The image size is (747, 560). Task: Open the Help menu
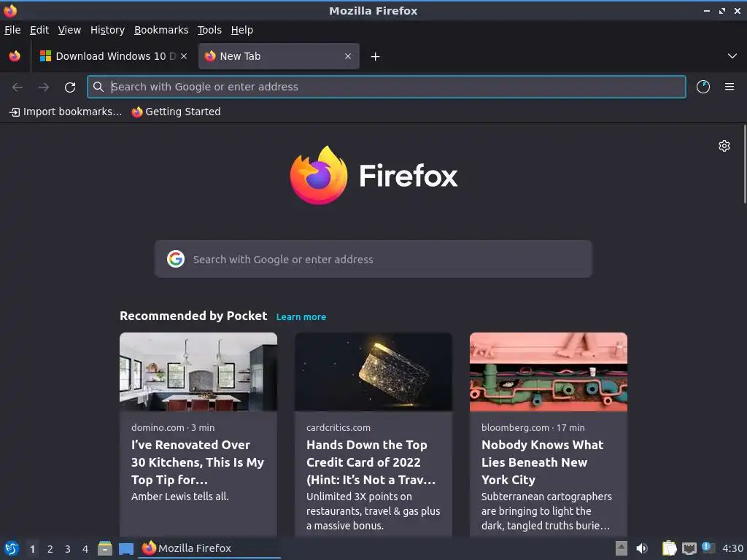coord(242,30)
